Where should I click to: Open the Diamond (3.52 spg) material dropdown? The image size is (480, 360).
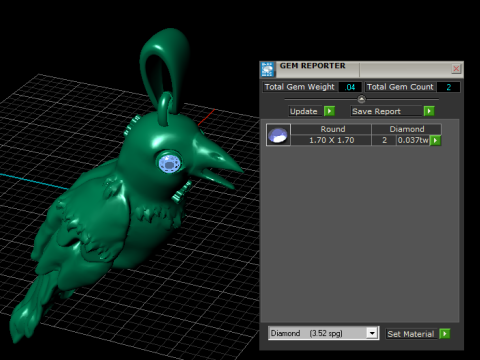coord(323,333)
